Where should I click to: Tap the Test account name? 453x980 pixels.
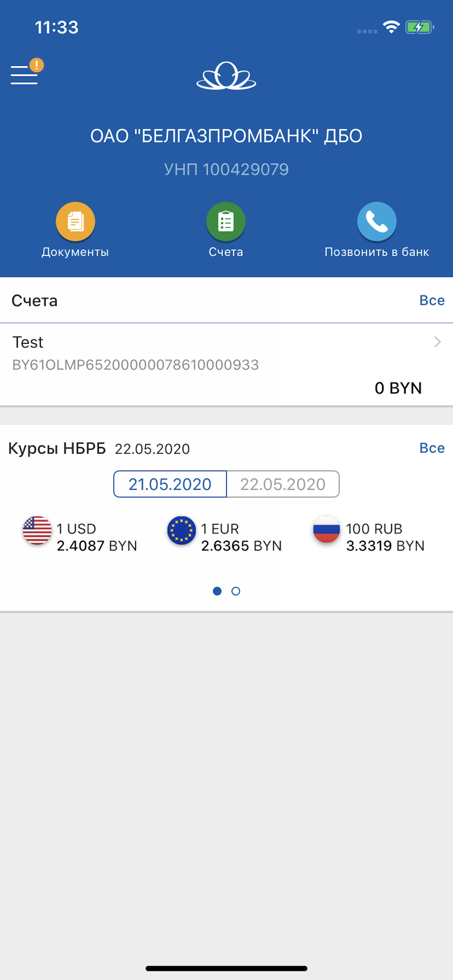click(x=28, y=342)
